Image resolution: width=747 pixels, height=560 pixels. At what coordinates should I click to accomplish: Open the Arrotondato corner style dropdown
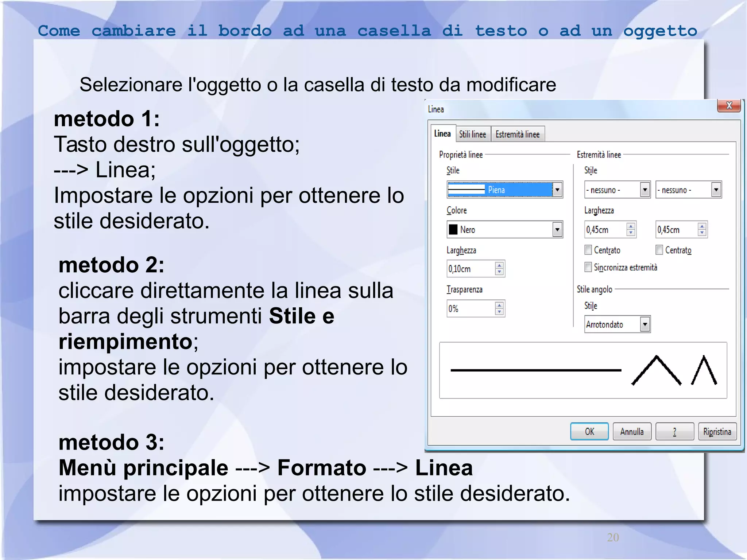645,324
